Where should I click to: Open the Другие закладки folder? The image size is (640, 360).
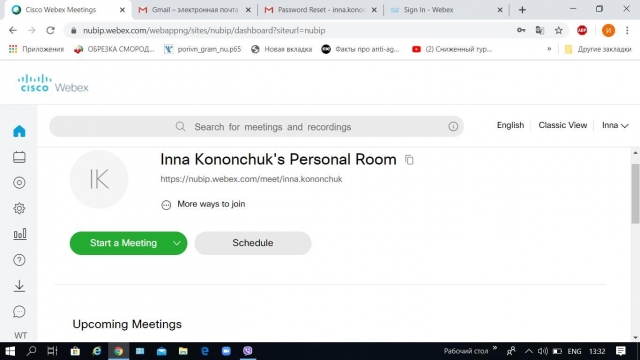coord(598,49)
